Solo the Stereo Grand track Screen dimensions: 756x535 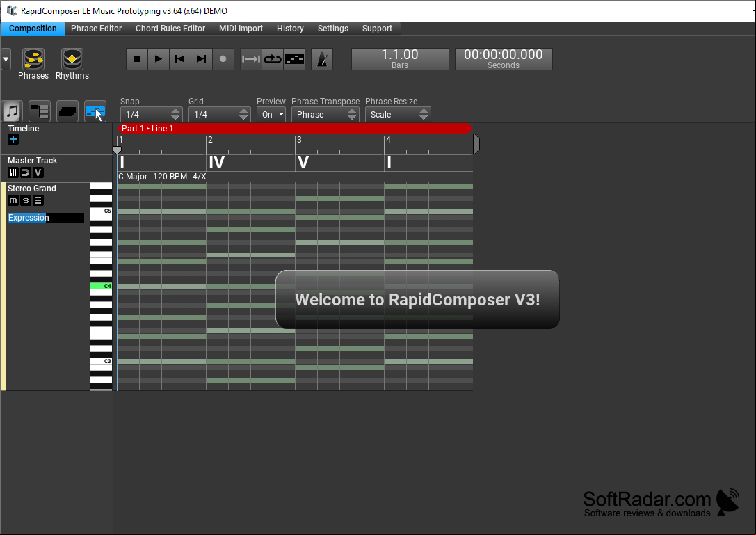click(x=26, y=200)
